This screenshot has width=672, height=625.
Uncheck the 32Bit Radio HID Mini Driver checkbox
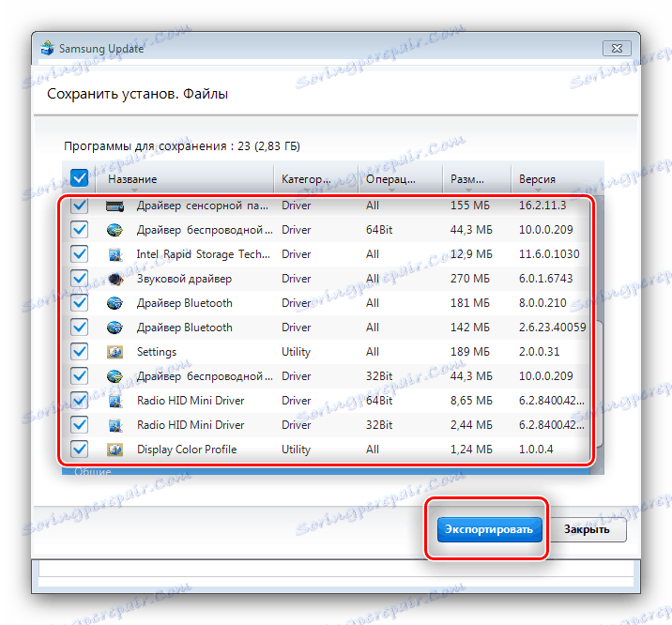click(x=80, y=425)
